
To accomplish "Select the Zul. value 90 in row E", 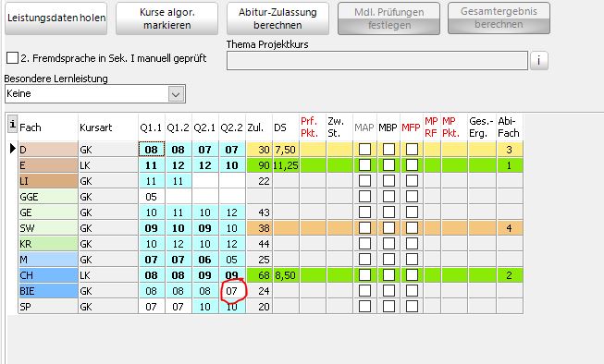I will pyautogui.click(x=259, y=165).
